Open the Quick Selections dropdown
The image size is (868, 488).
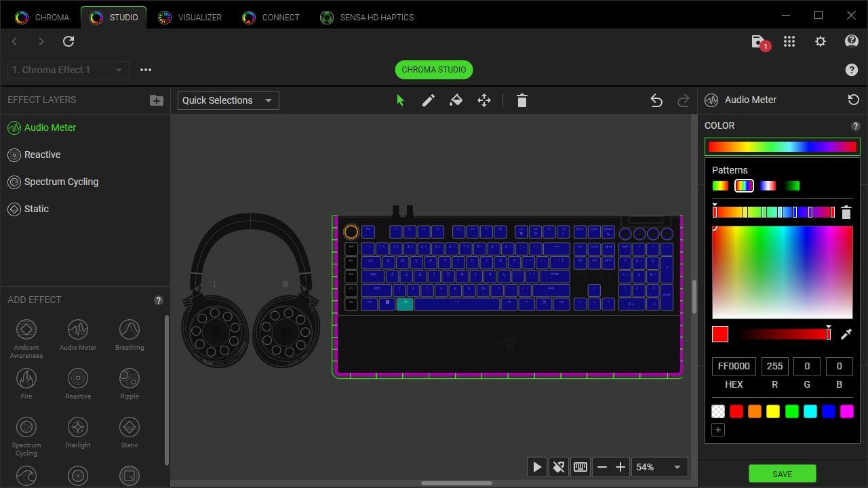[x=229, y=100]
